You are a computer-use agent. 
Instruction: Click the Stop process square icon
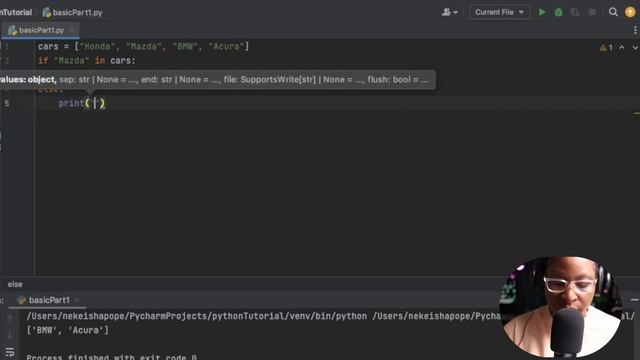coord(592,12)
